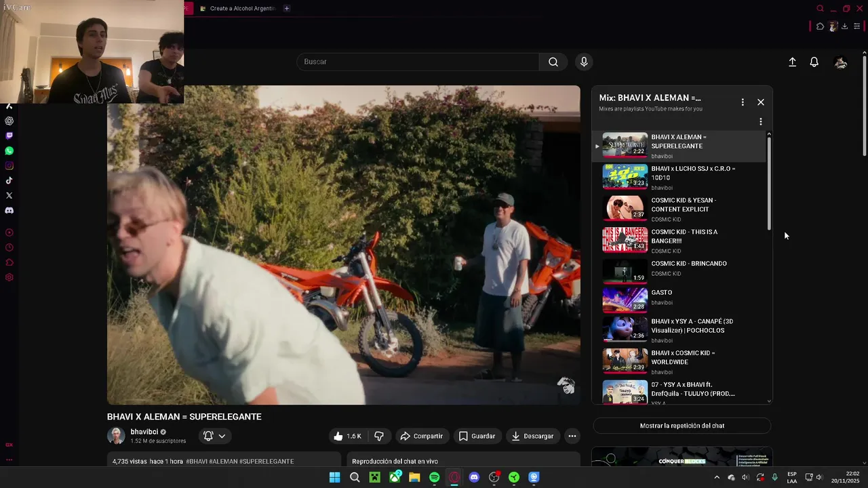This screenshot has height=488, width=868.
Task: Open the browser profile avatar in toolbar
Action: pyautogui.click(x=833, y=26)
